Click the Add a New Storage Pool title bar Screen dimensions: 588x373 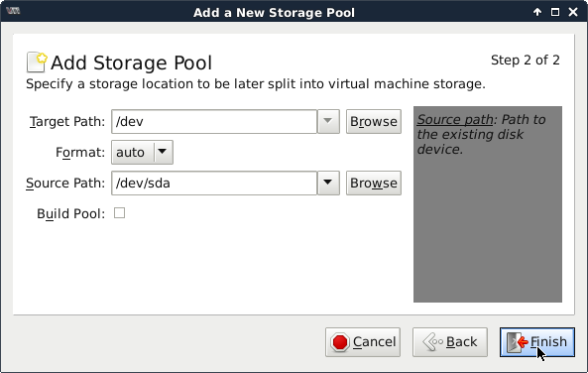(x=274, y=12)
